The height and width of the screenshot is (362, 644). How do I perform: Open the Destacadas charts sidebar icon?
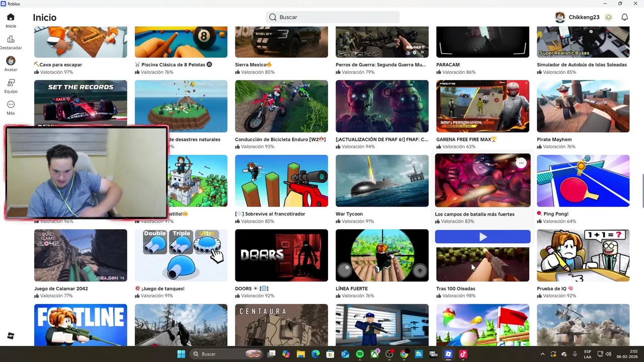click(11, 39)
